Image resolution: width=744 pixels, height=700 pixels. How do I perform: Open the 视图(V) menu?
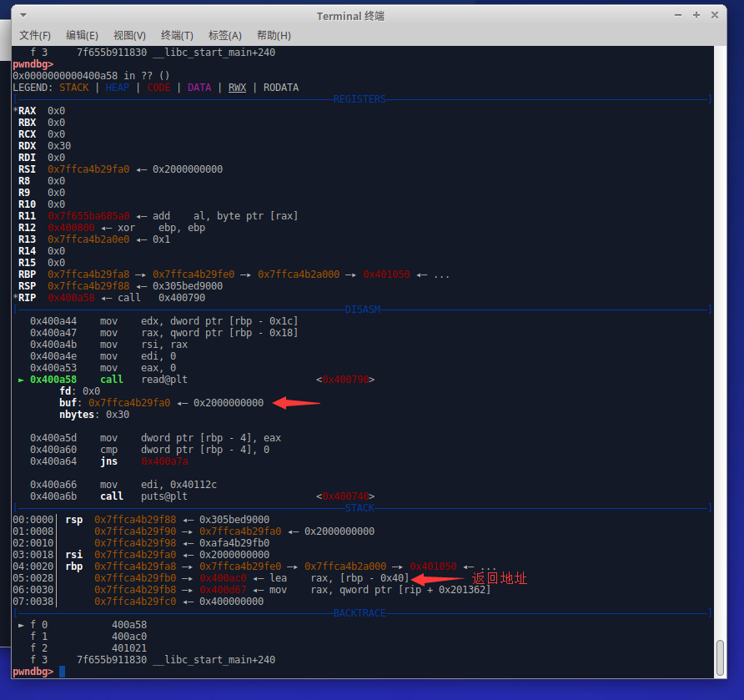coord(129,35)
